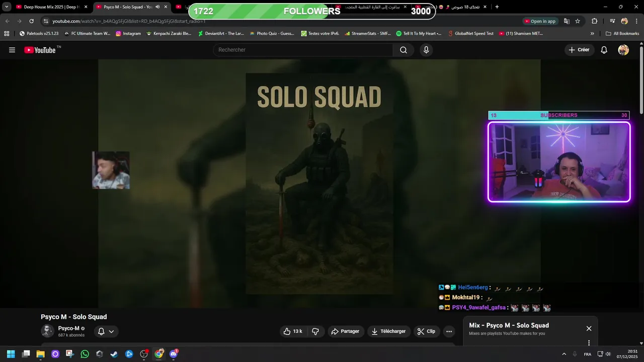The image size is (644, 362).
Task: Open more actions ellipsis beside Clip
Action: pos(449,331)
